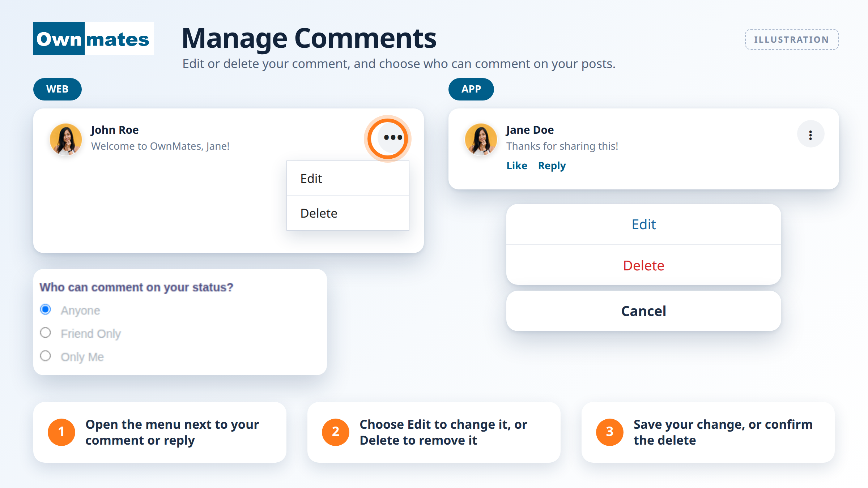Click Reply under Jane Doe's comment
Image resolution: width=868 pixels, height=488 pixels.
pyautogui.click(x=552, y=166)
